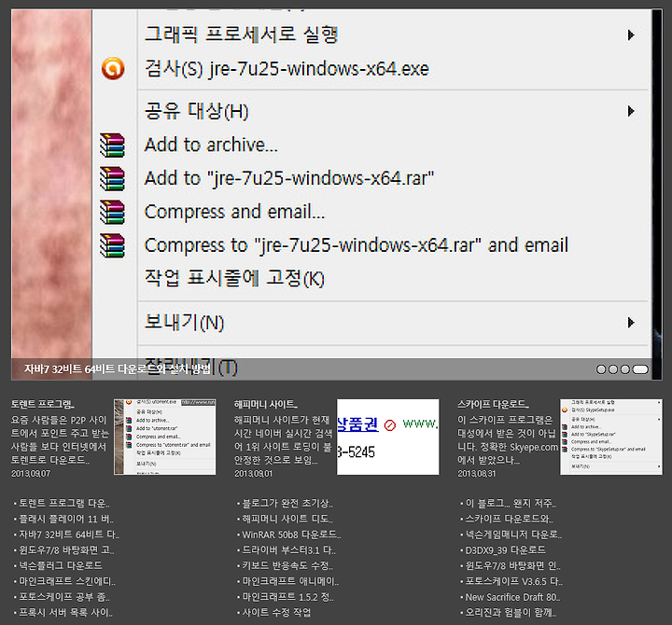Image resolution: width=672 pixels, height=625 pixels.
Task: Click the post date 2013.09.07
Action: pos(31,474)
